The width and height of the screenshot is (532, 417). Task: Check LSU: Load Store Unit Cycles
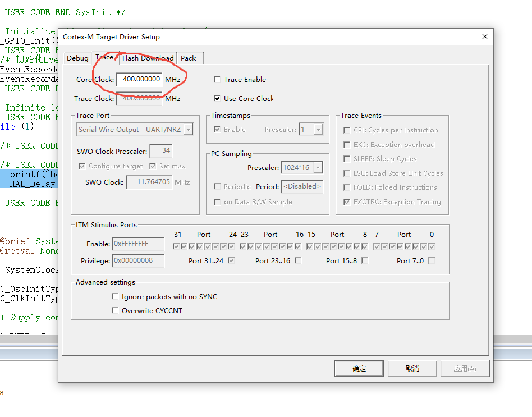pyautogui.click(x=347, y=173)
